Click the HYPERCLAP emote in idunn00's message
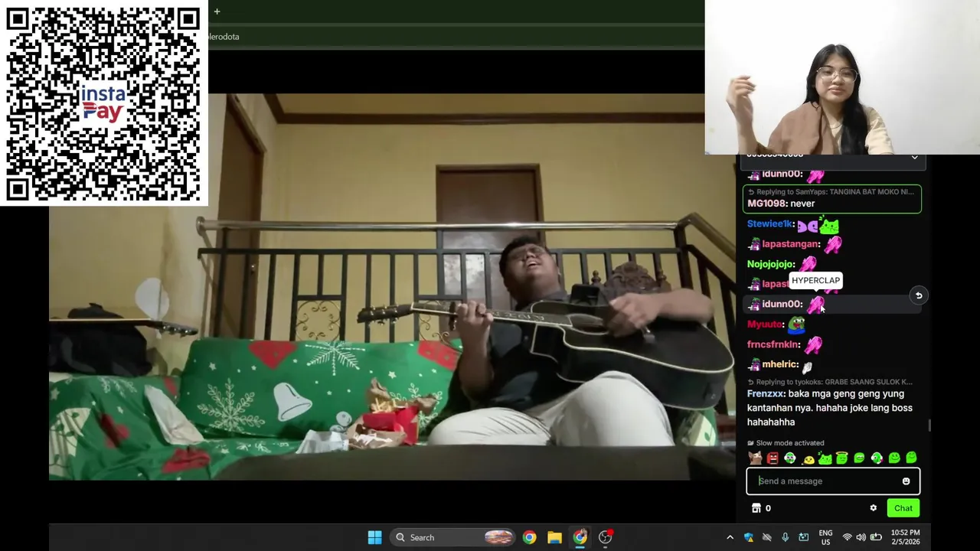 [815, 305]
